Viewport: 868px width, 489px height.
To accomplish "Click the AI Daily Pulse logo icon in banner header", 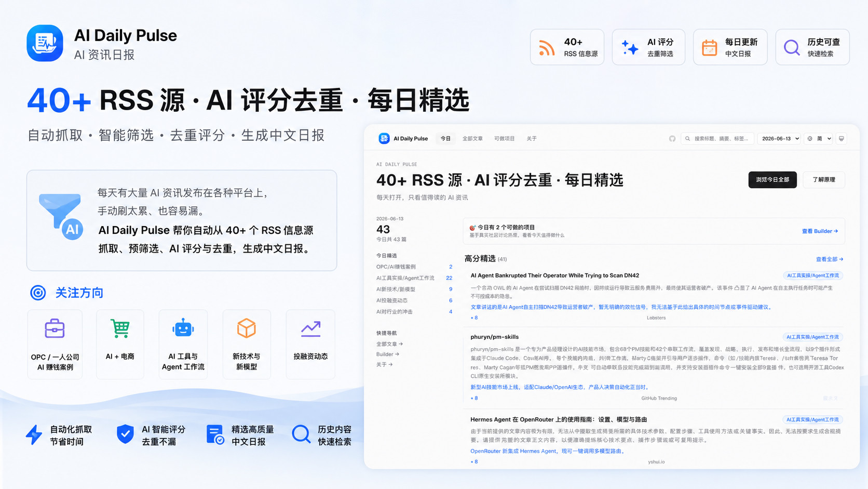I will coord(45,43).
